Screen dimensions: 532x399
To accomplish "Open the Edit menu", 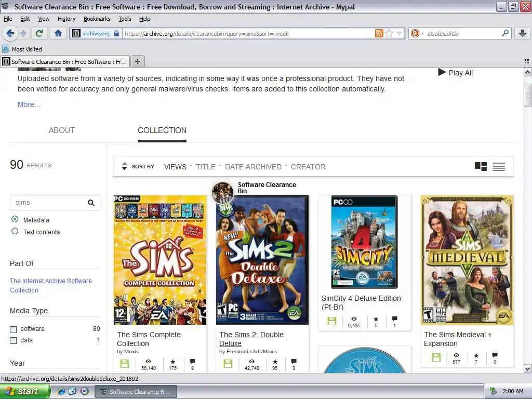I will (x=25, y=19).
